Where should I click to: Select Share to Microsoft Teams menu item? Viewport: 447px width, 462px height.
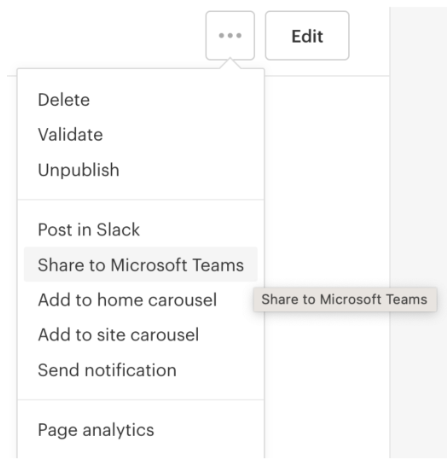pos(141,265)
